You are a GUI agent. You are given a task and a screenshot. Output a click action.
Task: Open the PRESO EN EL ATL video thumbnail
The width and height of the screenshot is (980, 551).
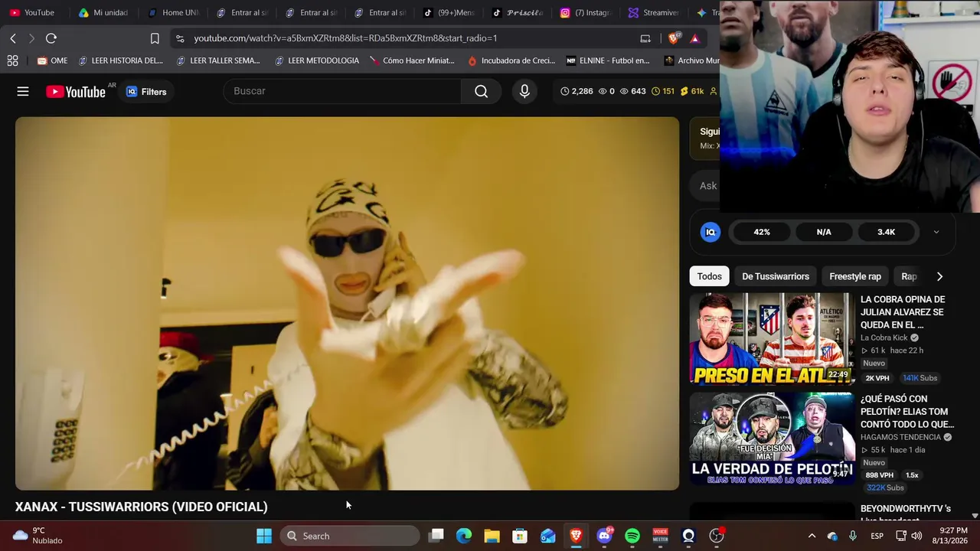772,338
